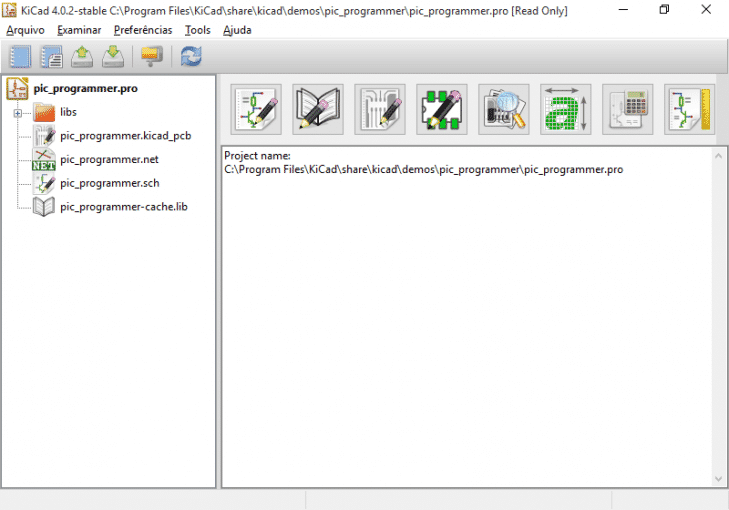Launch Pcbnew PCB layout editor
The height and width of the screenshot is (510, 729).
[380, 109]
